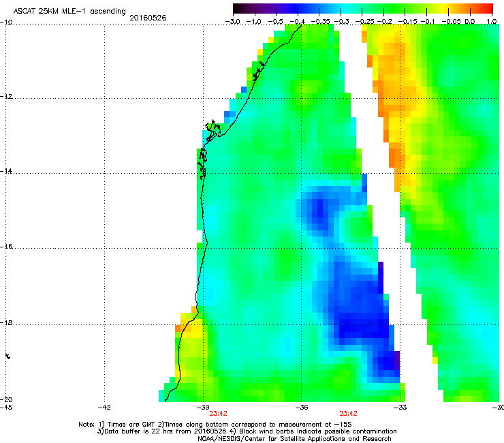Select the "-20" latitude label
Screen dimensions: 504x443
(x=6, y=399)
